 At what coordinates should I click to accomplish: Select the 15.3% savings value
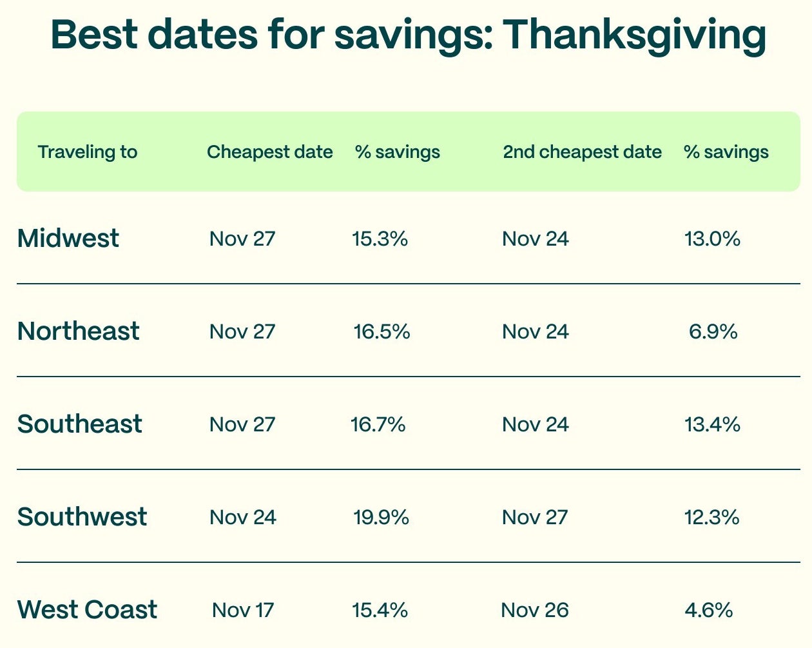(x=380, y=239)
